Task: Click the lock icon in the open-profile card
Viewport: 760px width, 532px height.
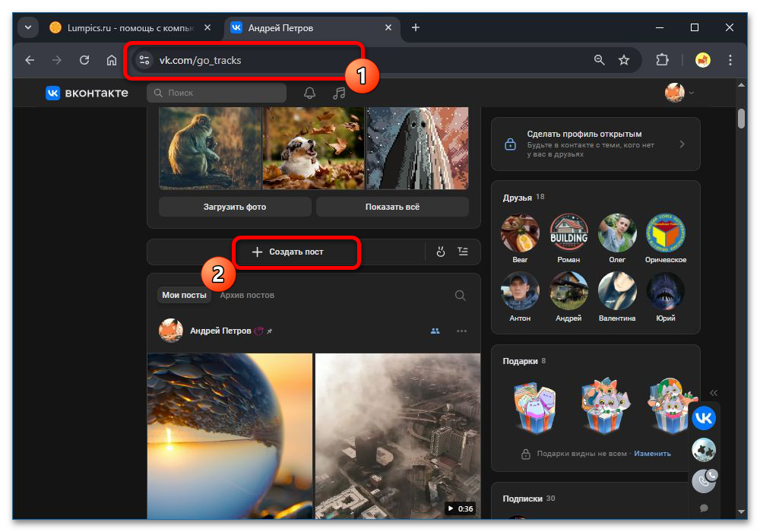Action: [511, 144]
